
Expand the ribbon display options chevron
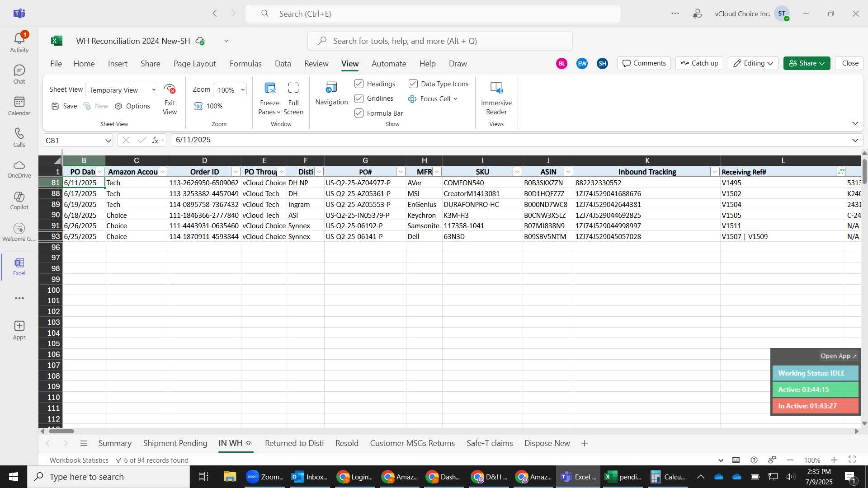click(x=855, y=123)
